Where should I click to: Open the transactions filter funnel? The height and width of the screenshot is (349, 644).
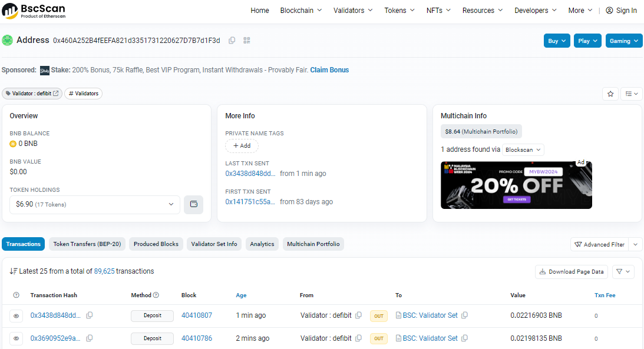click(623, 271)
